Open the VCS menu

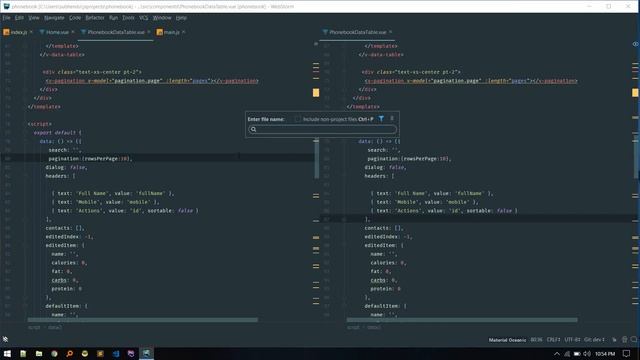point(143,18)
